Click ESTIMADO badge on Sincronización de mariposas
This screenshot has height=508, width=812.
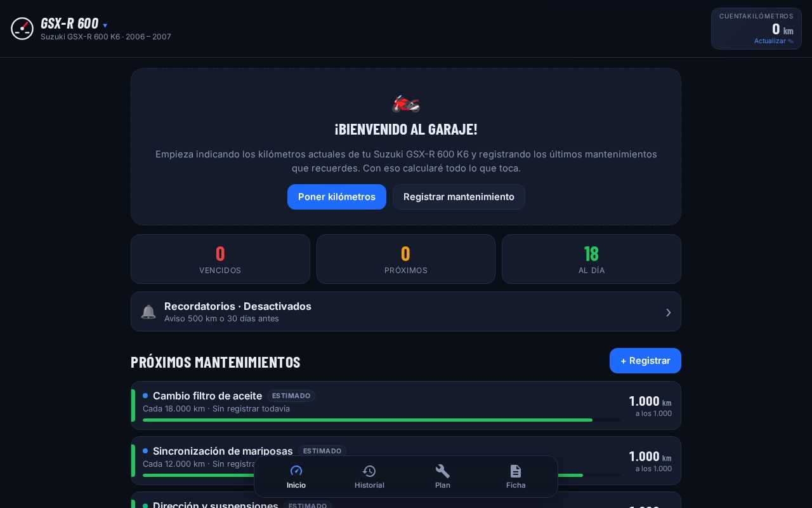point(322,451)
